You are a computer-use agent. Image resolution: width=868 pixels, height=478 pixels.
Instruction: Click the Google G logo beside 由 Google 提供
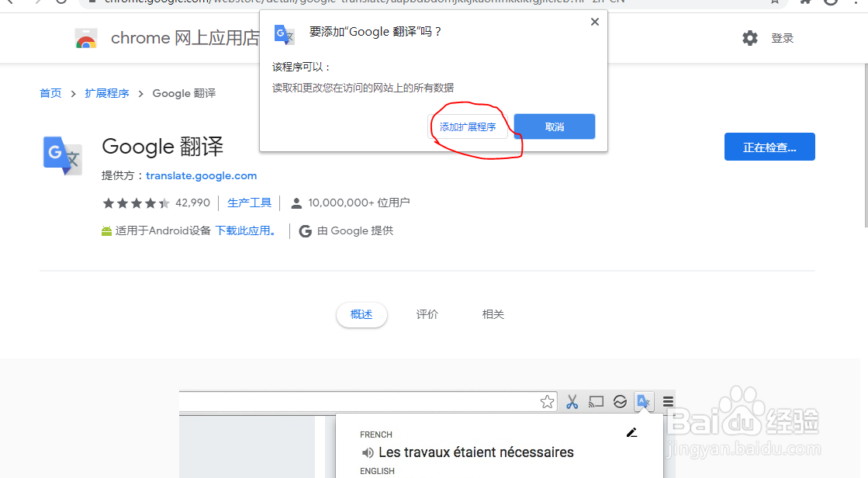[305, 231]
